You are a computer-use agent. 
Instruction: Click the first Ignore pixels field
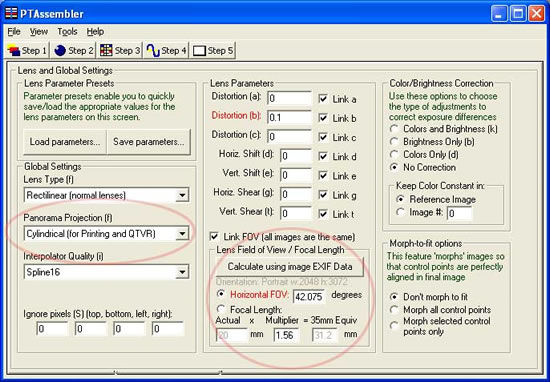[x=52, y=329]
